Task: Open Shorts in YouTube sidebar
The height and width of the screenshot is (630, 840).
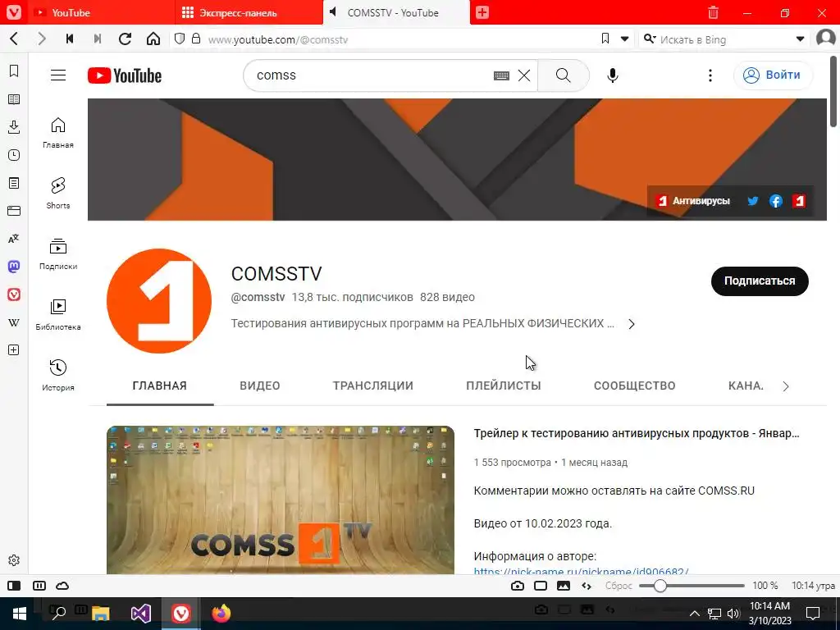Action: coord(58,194)
